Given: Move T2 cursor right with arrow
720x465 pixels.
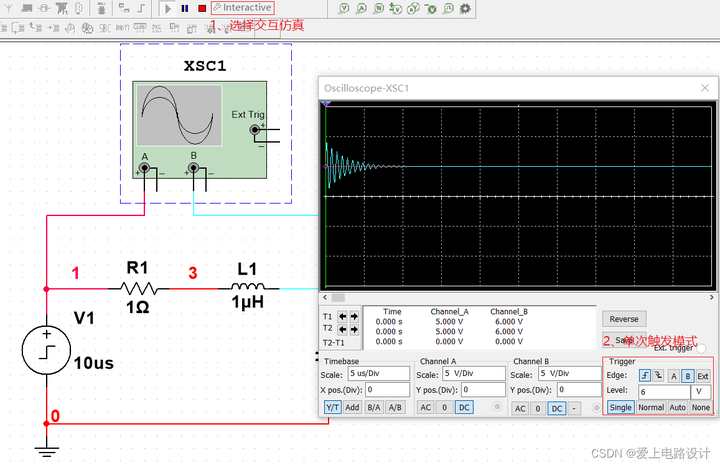Looking at the screenshot, I should point(353,328).
